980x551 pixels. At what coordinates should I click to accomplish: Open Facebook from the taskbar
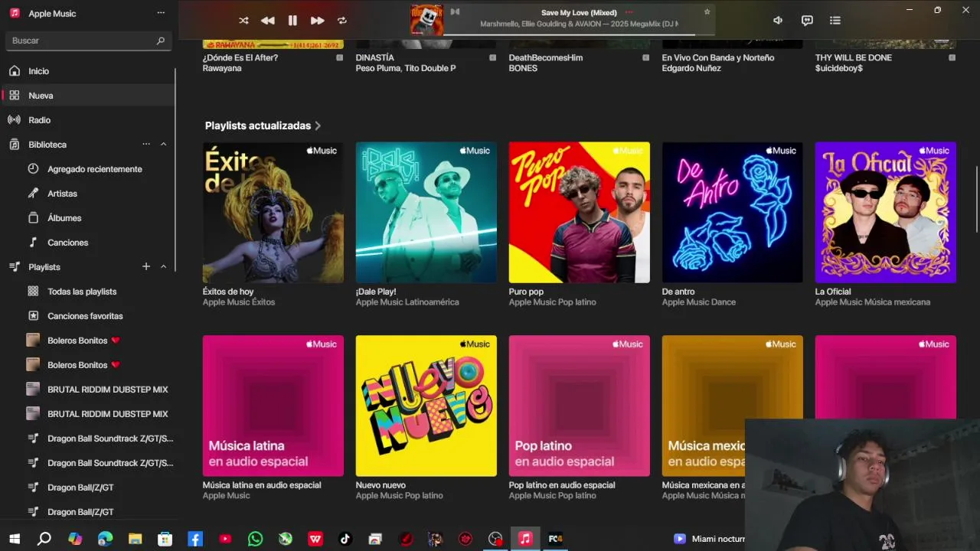click(195, 539)
